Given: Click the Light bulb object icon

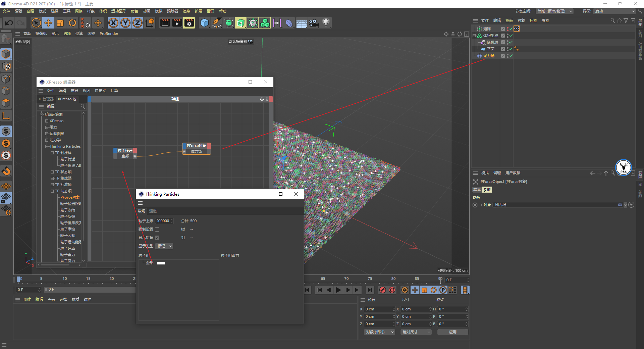Looking at the screenshot, I should click(x=326, y=23).
